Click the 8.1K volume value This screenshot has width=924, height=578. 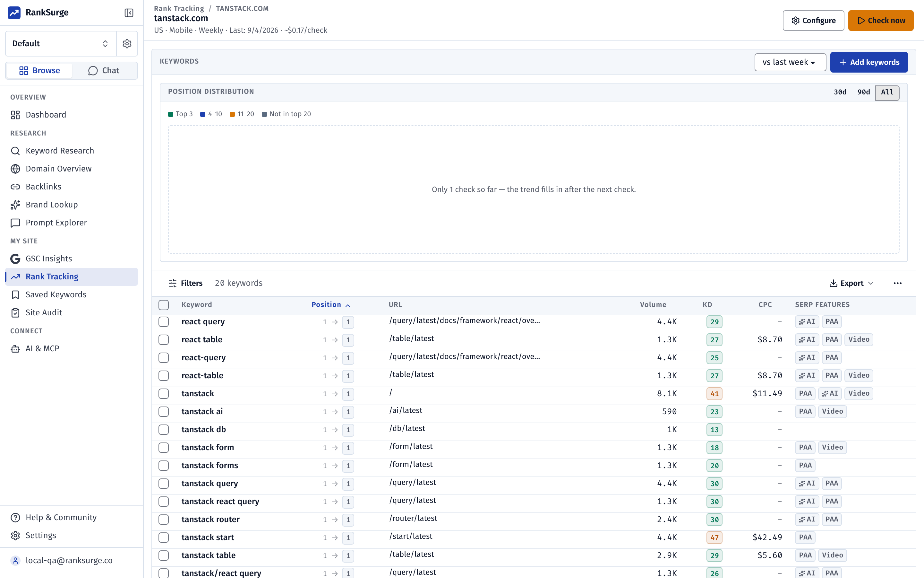click(667, 393)
